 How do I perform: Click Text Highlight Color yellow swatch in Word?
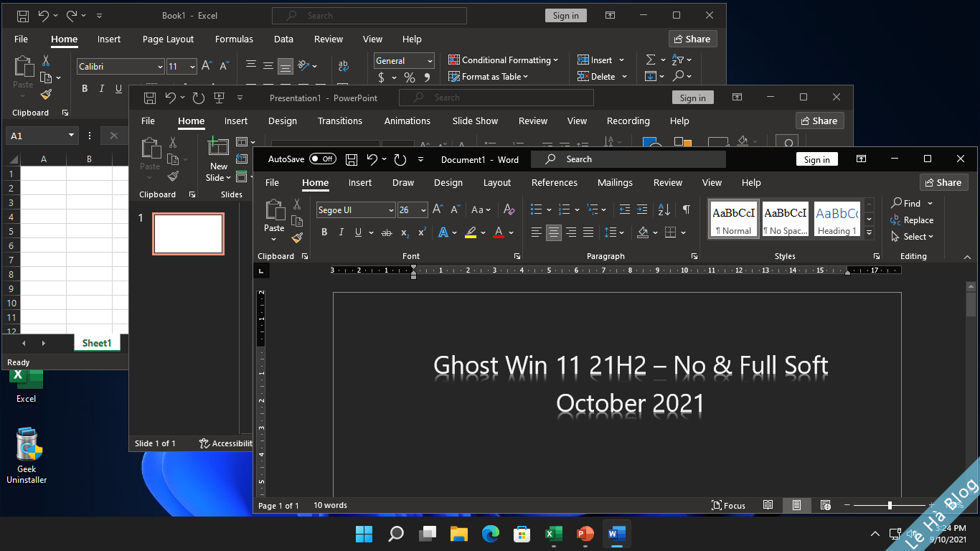471,232
